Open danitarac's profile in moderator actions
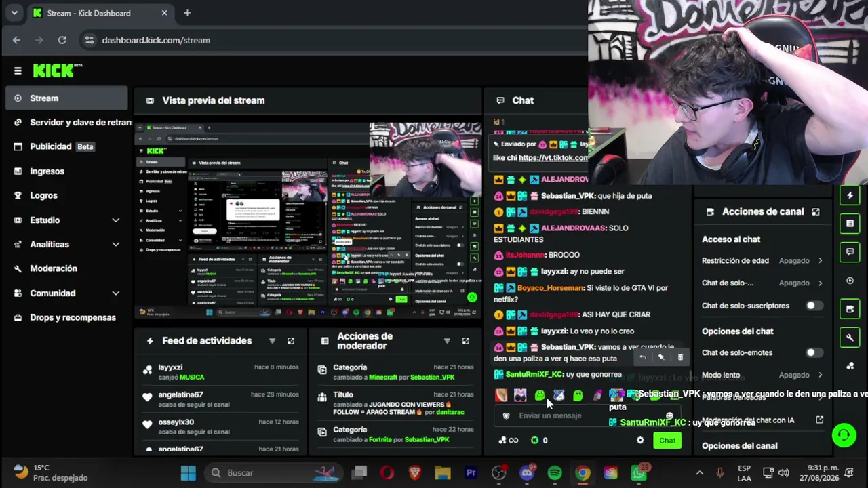Image resolution: width=868 pixels, height=488 pixels. pos(445,411)
